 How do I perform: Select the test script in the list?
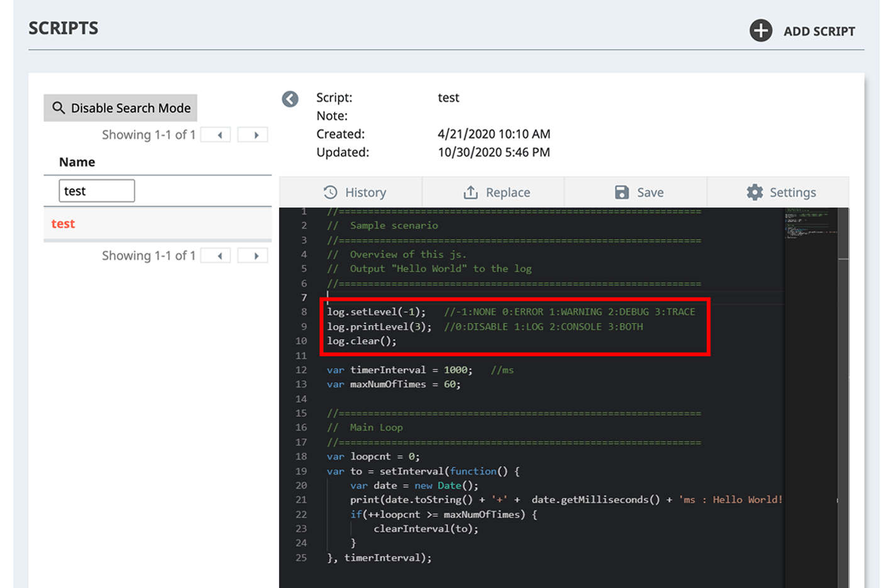click(x=157, y=224)
